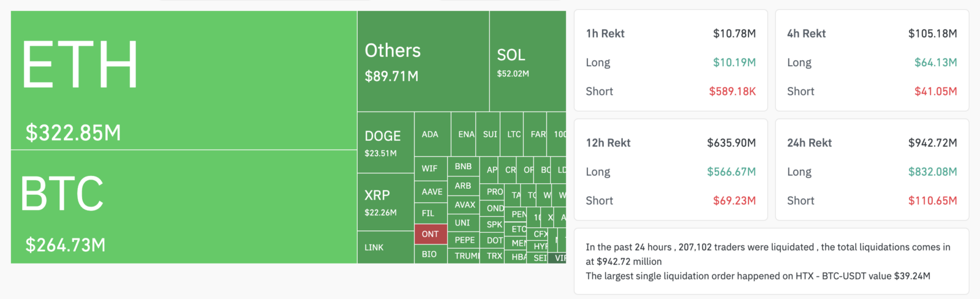Click the 12h Rekt total $635.90M
The image size is (980, 299).
tap(731, 143)
